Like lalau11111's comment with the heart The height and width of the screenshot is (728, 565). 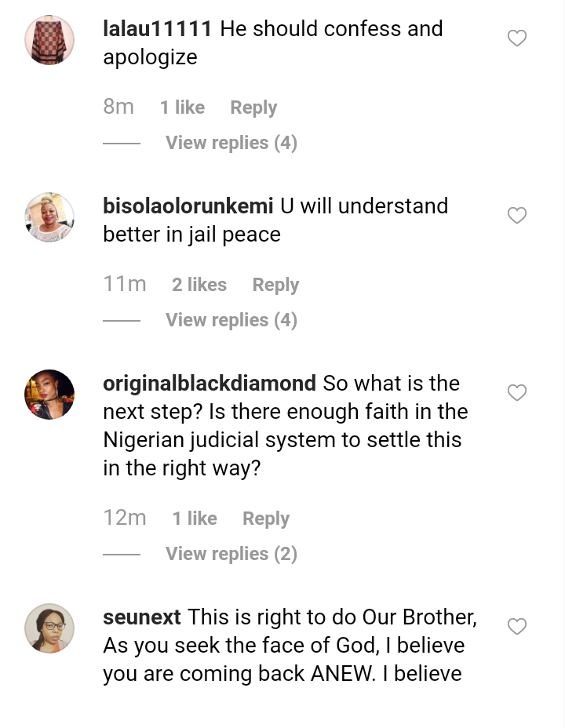click(517, 38)
